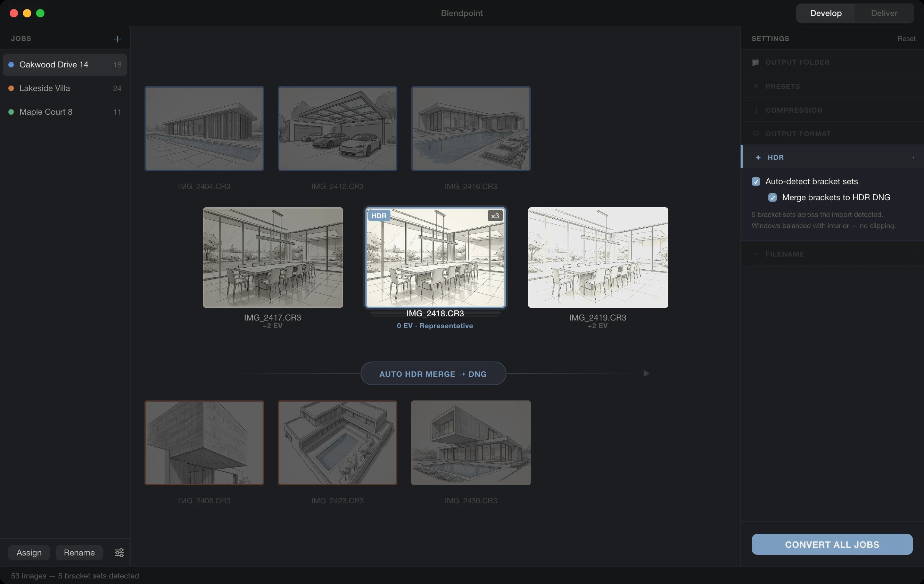This screenshot has width=924, height=584.
Task: Collapse the HDR section chevron
Action: tap(913, 157)
